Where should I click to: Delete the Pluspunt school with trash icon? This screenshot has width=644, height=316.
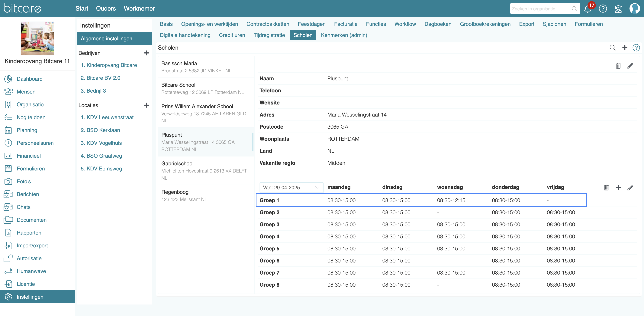pos(618,66)
